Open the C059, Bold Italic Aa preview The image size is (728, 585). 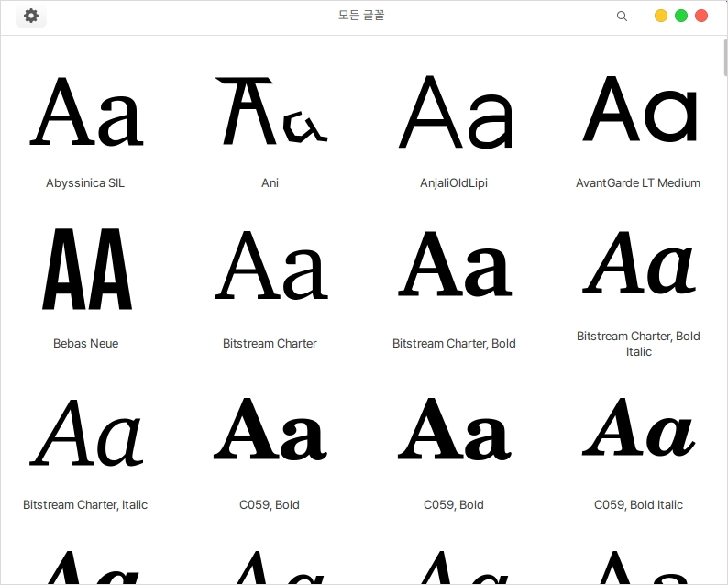pyautogui.click(x=639, y=428)
